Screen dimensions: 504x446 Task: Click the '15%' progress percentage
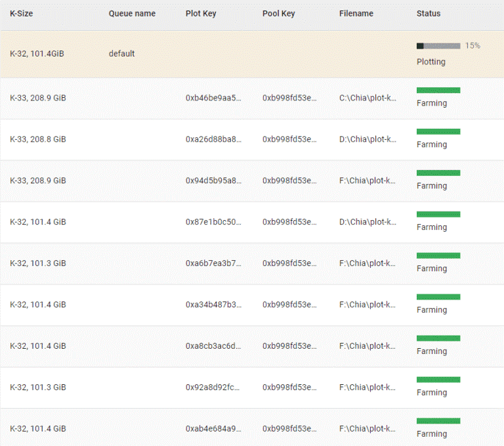472,46
